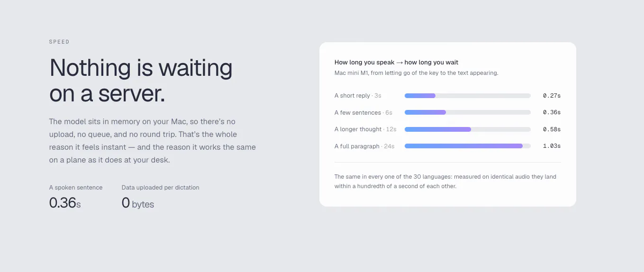
Task: Click the 'A few sentences · 6s' progress bar
Action: pos(467,112)
